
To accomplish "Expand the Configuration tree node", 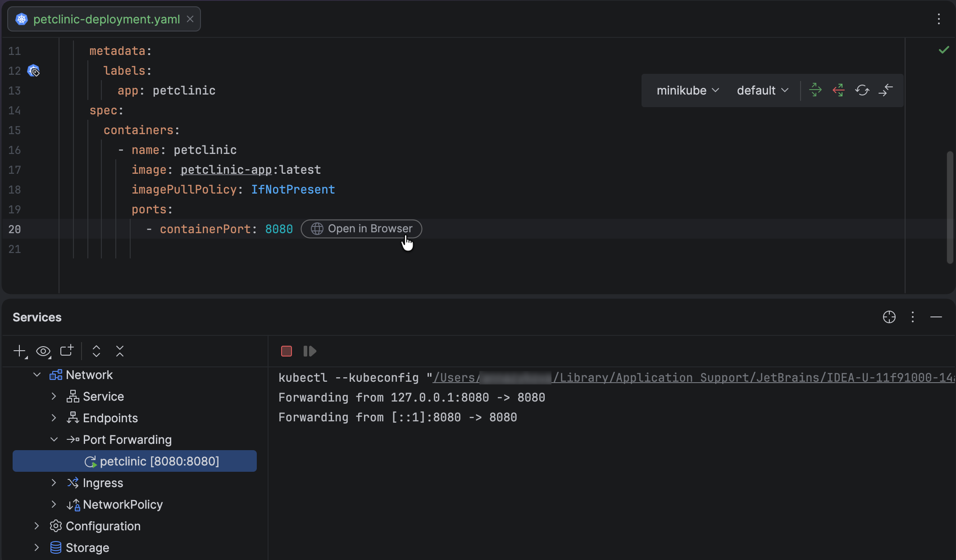I will (x=37, y=526).
